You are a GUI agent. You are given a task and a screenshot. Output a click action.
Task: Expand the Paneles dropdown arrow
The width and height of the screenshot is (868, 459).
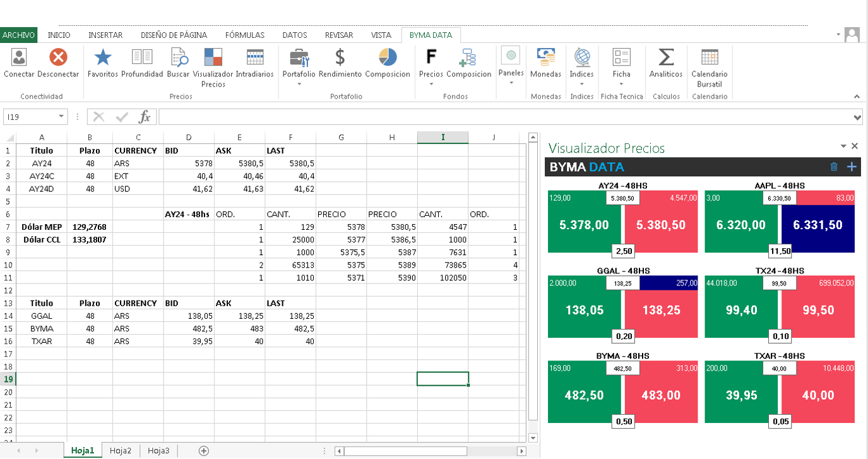pyautogui.click(x=511, y=83)
